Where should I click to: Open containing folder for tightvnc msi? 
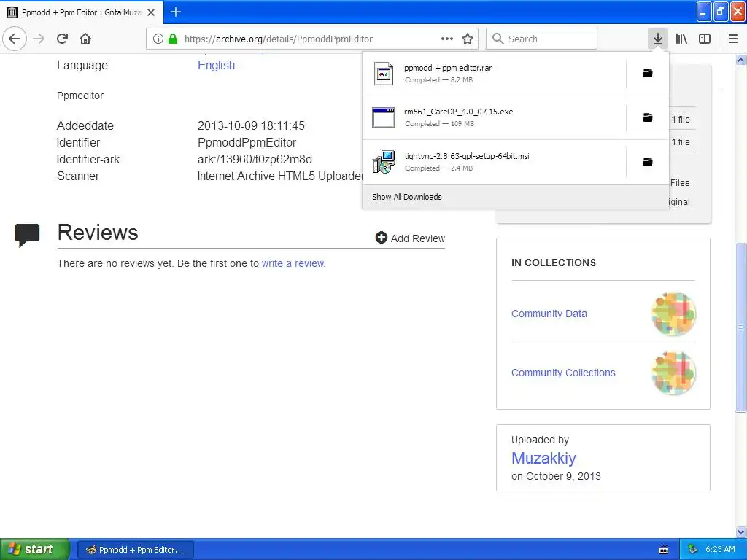648,162
